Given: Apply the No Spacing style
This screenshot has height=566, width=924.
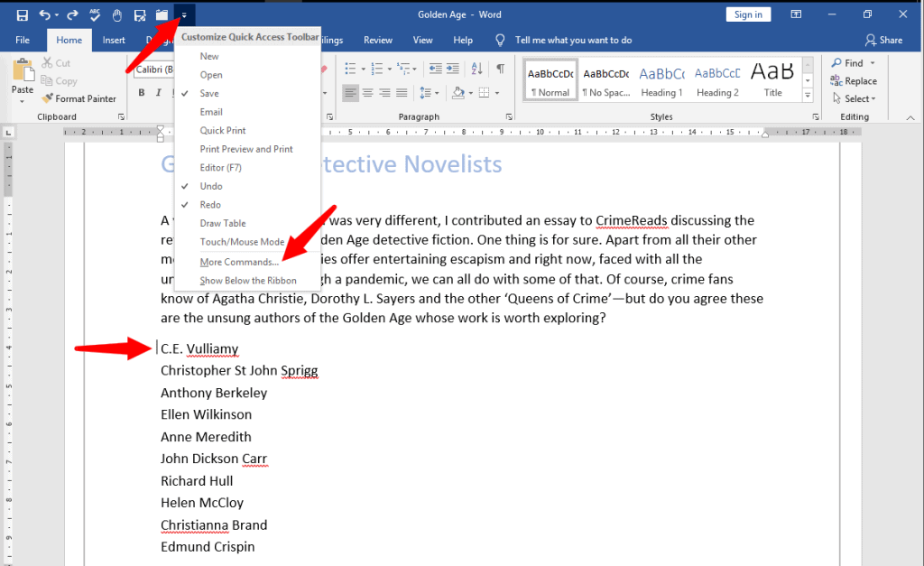Looking at the screenshot, I should coord(606,80).
